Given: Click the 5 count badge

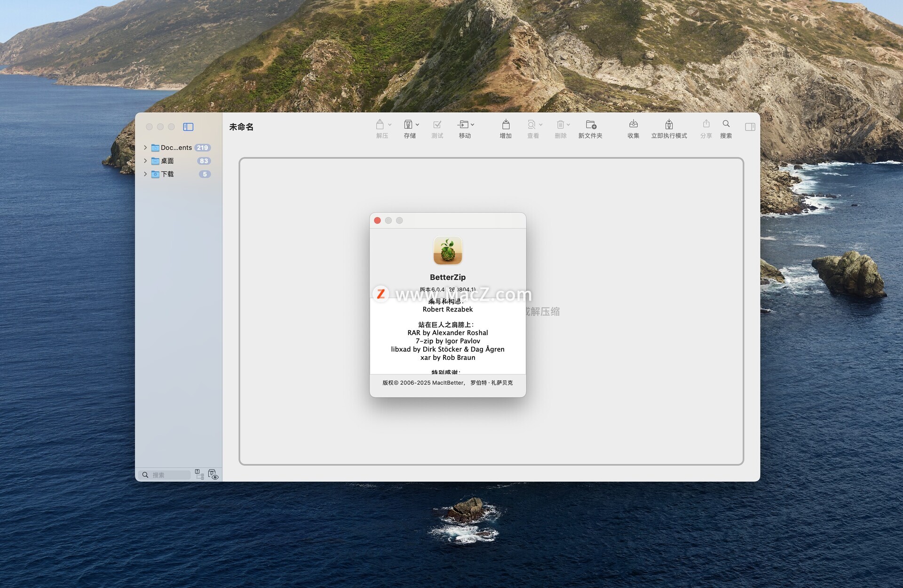Looking at the screenshot, I should point(205,174).
